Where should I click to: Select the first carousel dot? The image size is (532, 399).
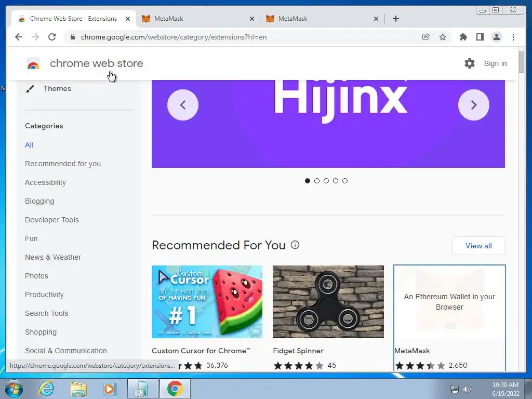pos(308,181)
